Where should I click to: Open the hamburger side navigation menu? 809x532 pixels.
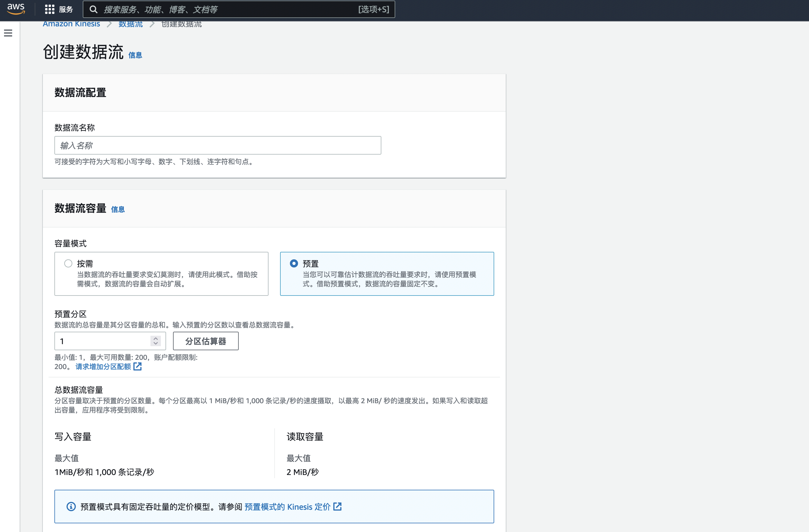click(8, 33)
